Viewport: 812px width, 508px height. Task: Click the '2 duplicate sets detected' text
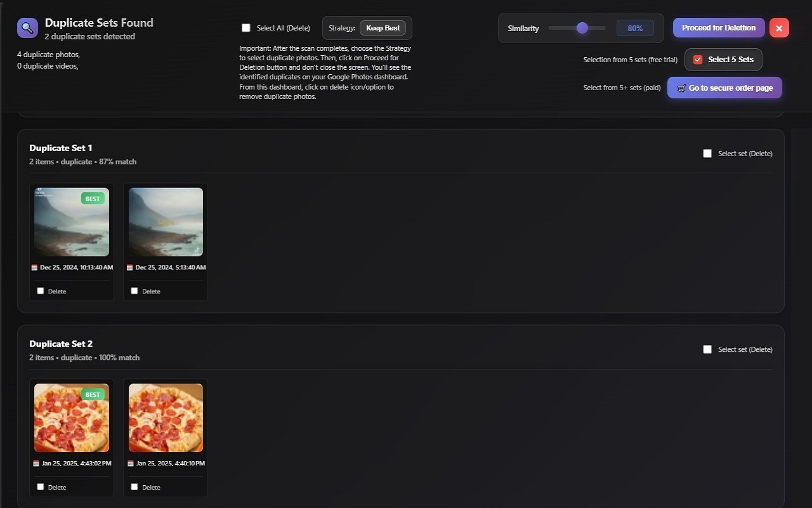89,37
